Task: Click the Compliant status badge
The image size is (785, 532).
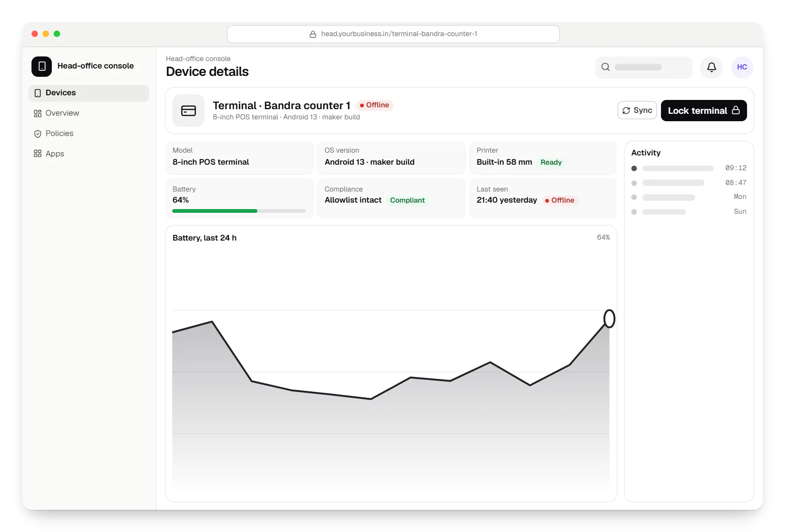Action: coord(407,200)
